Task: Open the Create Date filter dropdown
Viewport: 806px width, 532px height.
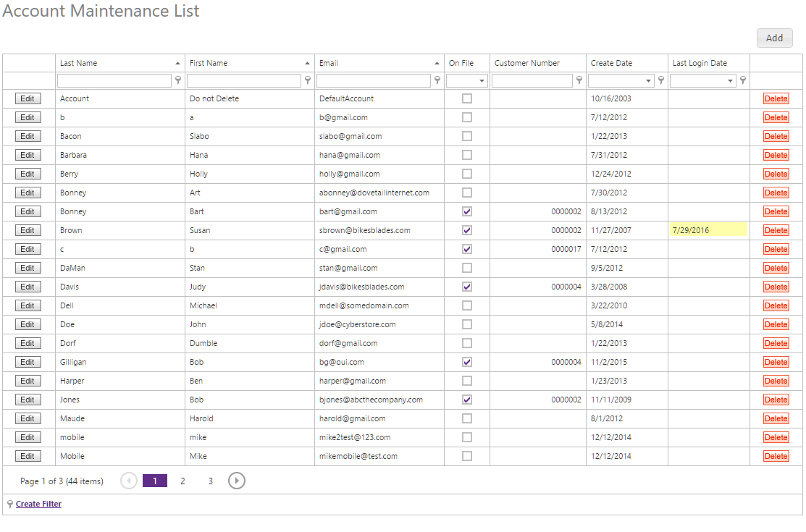Action: coord(648,80)
